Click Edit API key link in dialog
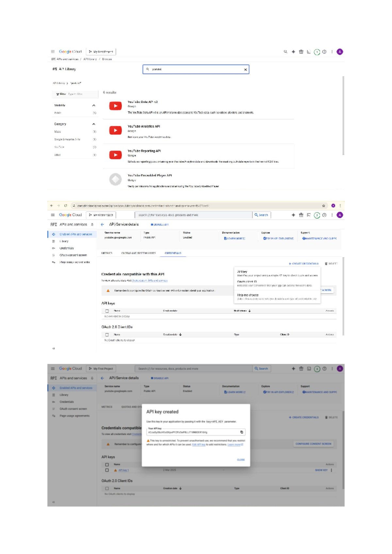The image size is (392, 554). [x=199, y=445]
